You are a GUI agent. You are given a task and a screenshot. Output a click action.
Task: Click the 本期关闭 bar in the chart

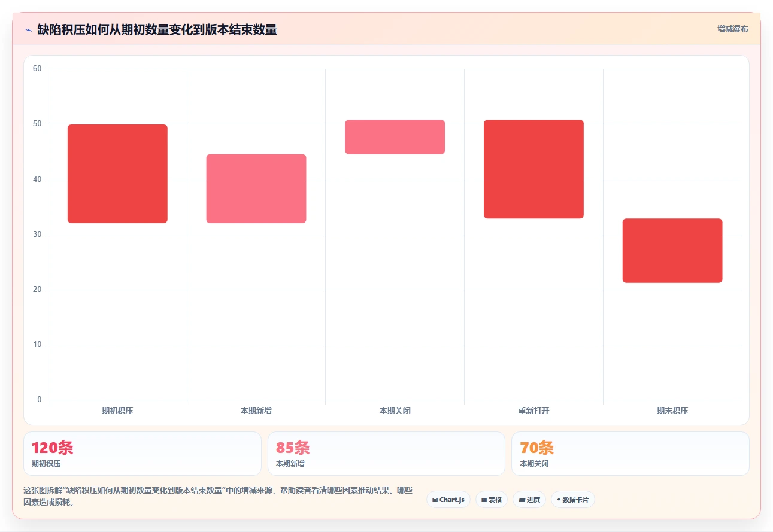395,137
